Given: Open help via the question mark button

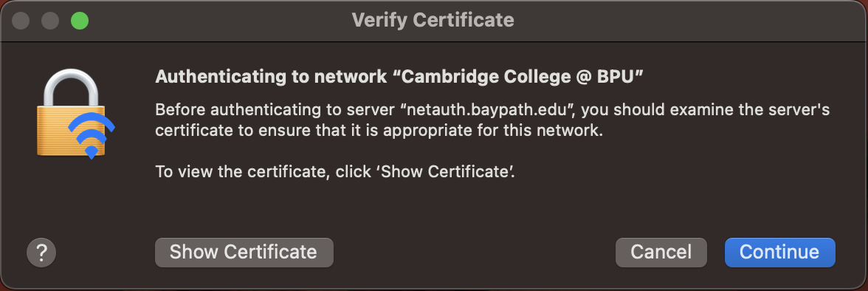Looking at the screenshot, I should (x=41, y=253).
